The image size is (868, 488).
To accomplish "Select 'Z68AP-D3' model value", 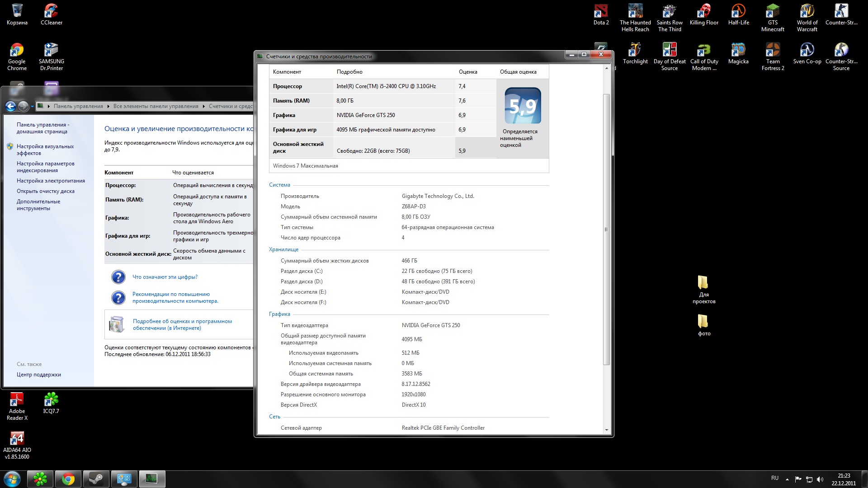I will [x=414, y=206].
